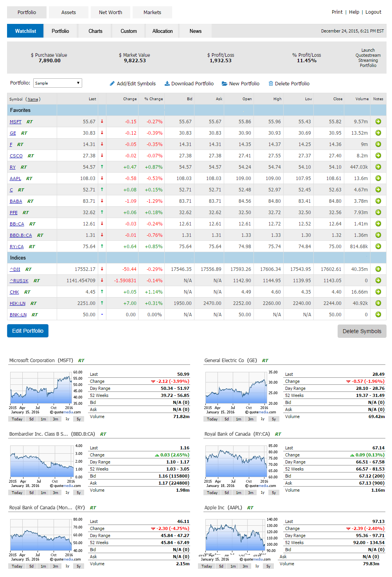Click the New Portfolio folder icon

pos(225,84)
